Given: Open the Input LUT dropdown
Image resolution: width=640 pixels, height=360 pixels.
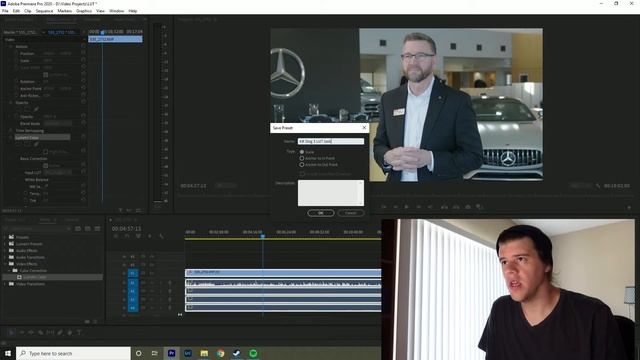Looking at the screenshot, I should click(x=58, y=173).
